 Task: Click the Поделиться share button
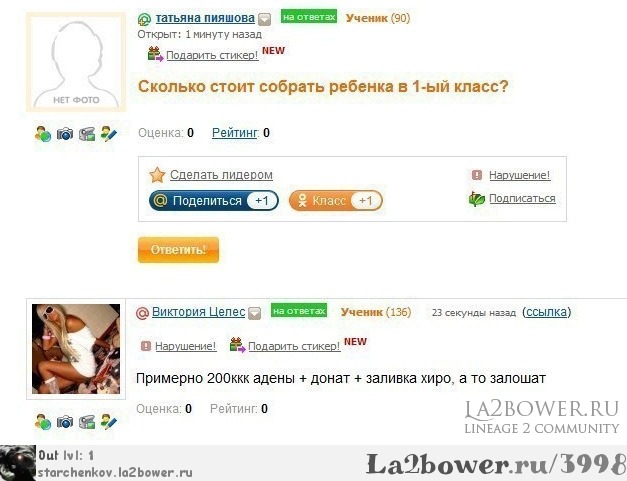pyautogui.click(x=214, y=201)
